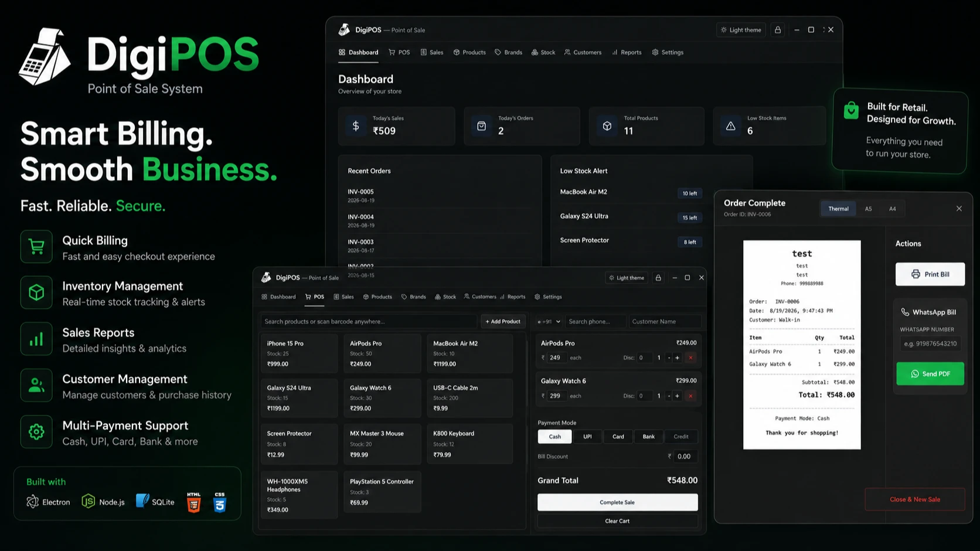Click the Sales receipt icon in the Dashboard window
This screenshot has width=980, height=551.
tap(424, 52)
